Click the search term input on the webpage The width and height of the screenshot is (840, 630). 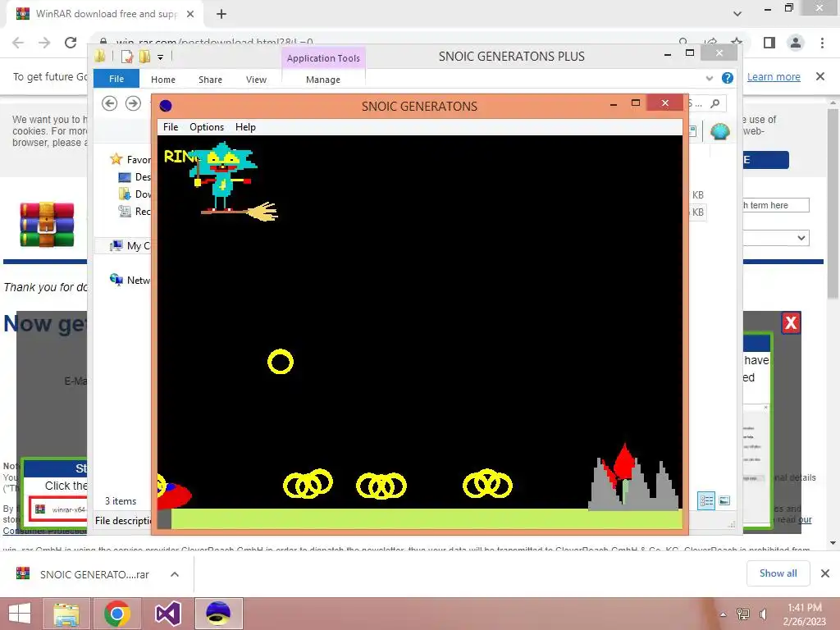776,205
